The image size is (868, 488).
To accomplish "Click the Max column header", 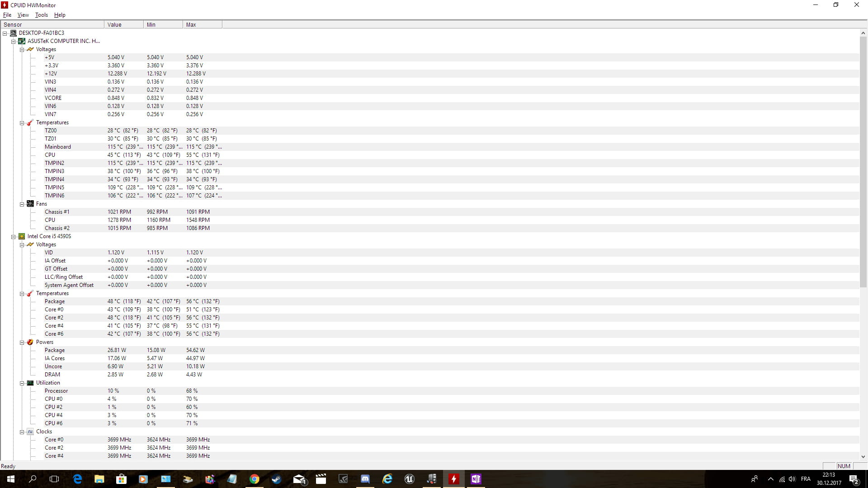I will click(202, 25).
